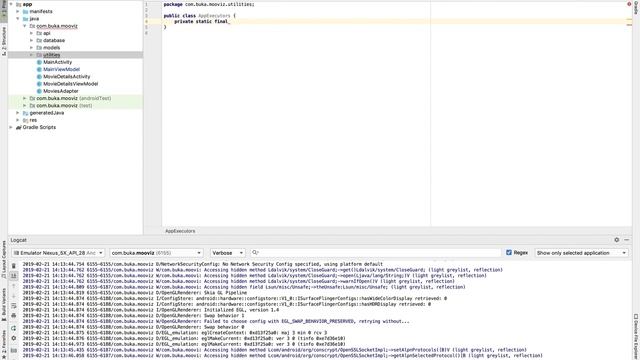Click the red error indicator in editor corner
The height and width of the screenshot is (360, 640).
[629, 4]
